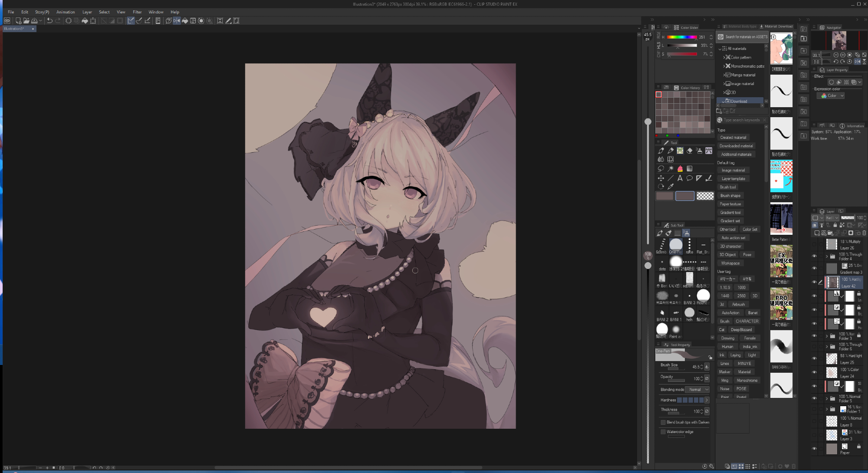The image size is (868, 473).
Task: Click the material search keywords field
Action: click(742, 120)
